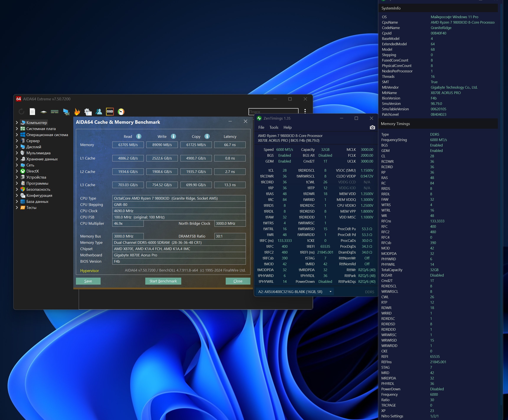Viewport: 508px width, 420px height.
Task: Open the OSD panel icon
Action: (110, 112)
